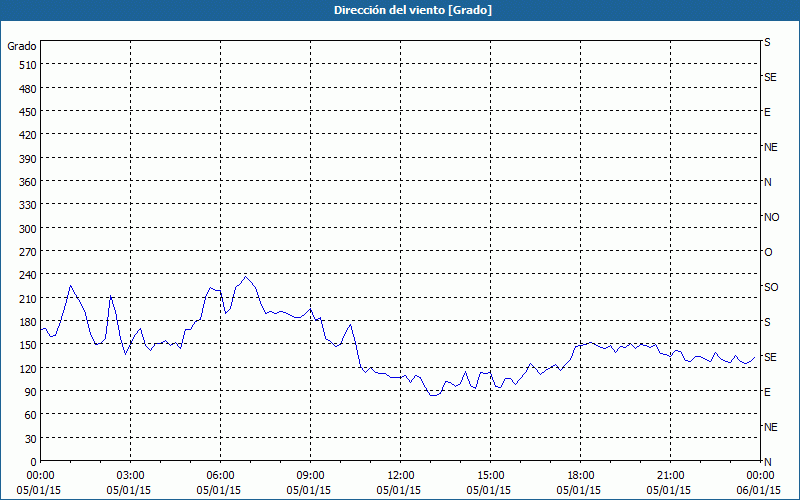The image size is (800, 500).
Task: Select the 03:00 time label
Action: pos(131,476)
